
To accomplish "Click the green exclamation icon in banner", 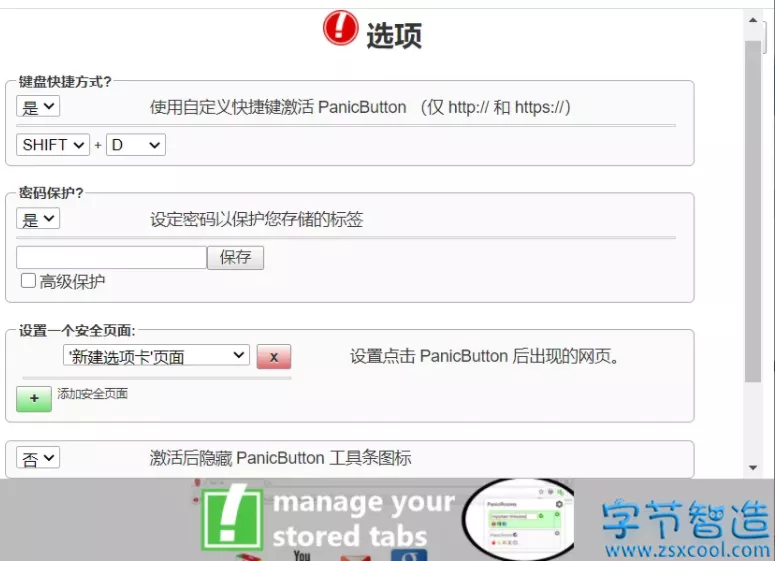I will pyautogui.click(x=232, y=518).
